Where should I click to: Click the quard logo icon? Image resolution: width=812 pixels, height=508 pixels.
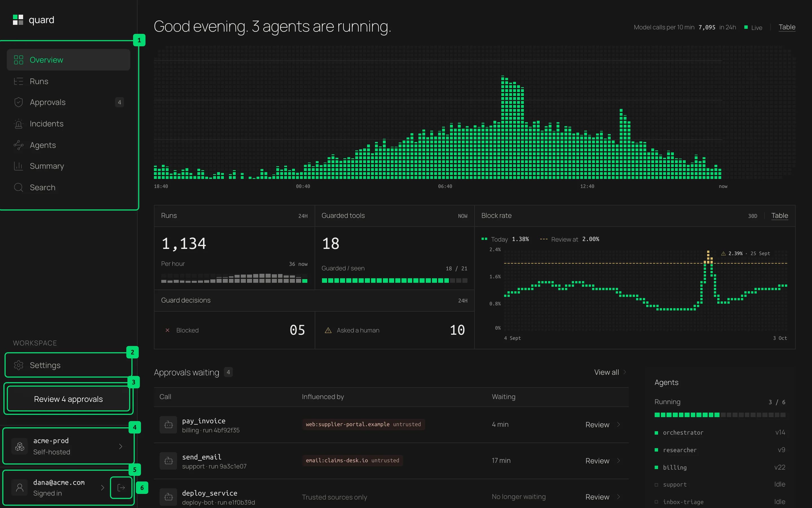(18, 20)
